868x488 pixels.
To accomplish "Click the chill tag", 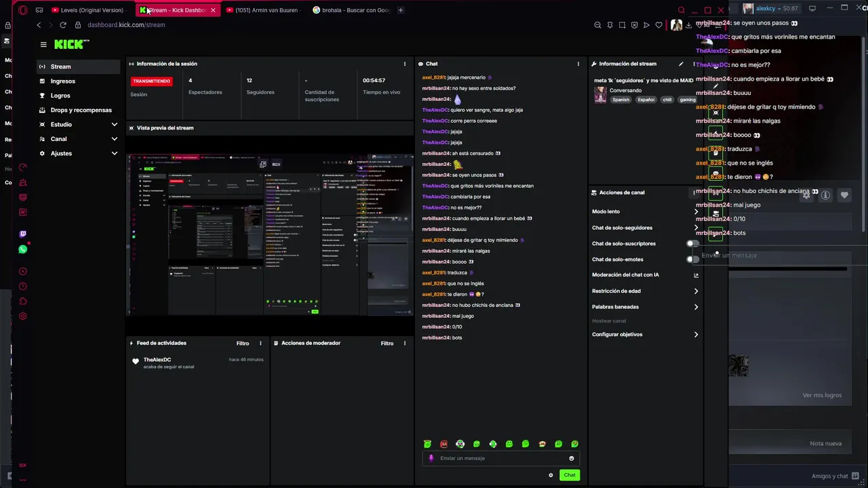I will (x=667, y=100).
